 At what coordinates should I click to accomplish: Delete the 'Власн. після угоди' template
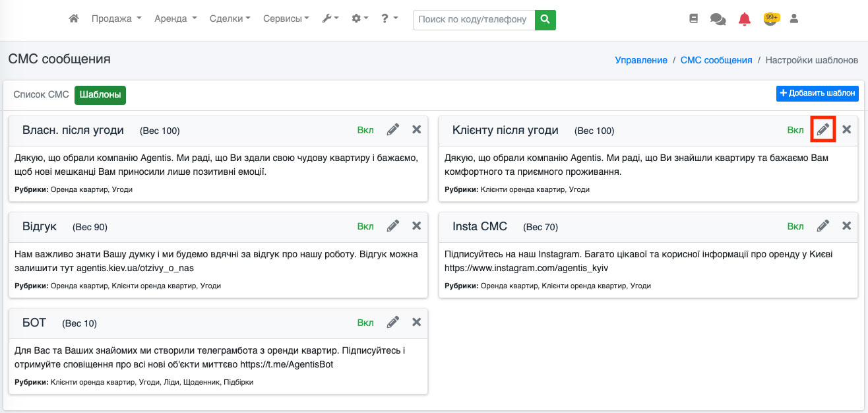(416, 130)
